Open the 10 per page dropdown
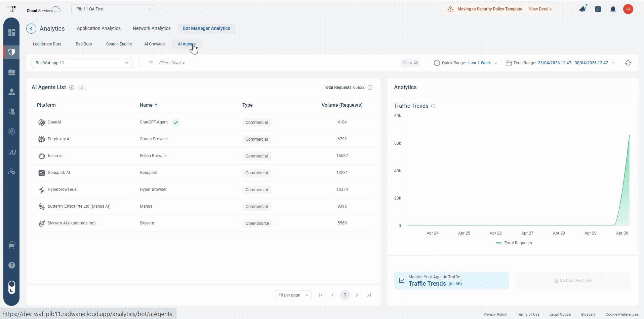This screenshot has width=644, height=319. point(293,295)
